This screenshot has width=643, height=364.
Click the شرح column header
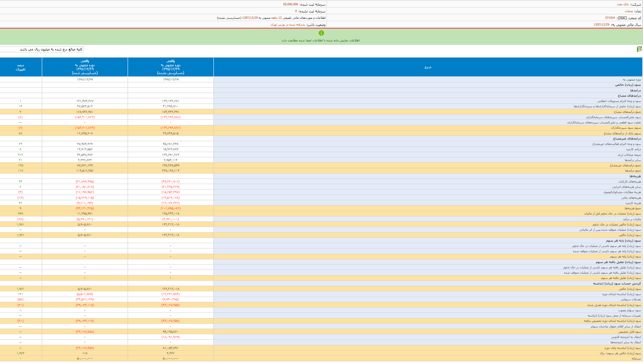pyautogui.click(x=428, y=67)
